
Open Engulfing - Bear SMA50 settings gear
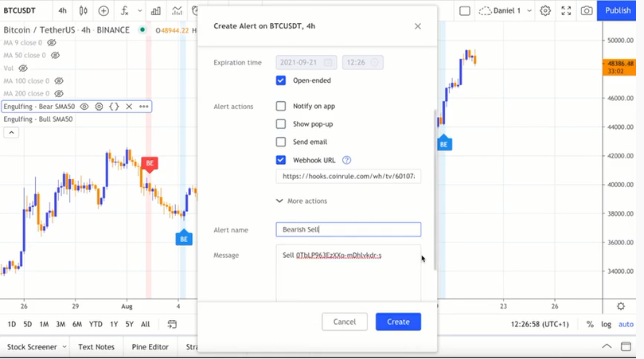pyautogui.click(x=99, y=107)
